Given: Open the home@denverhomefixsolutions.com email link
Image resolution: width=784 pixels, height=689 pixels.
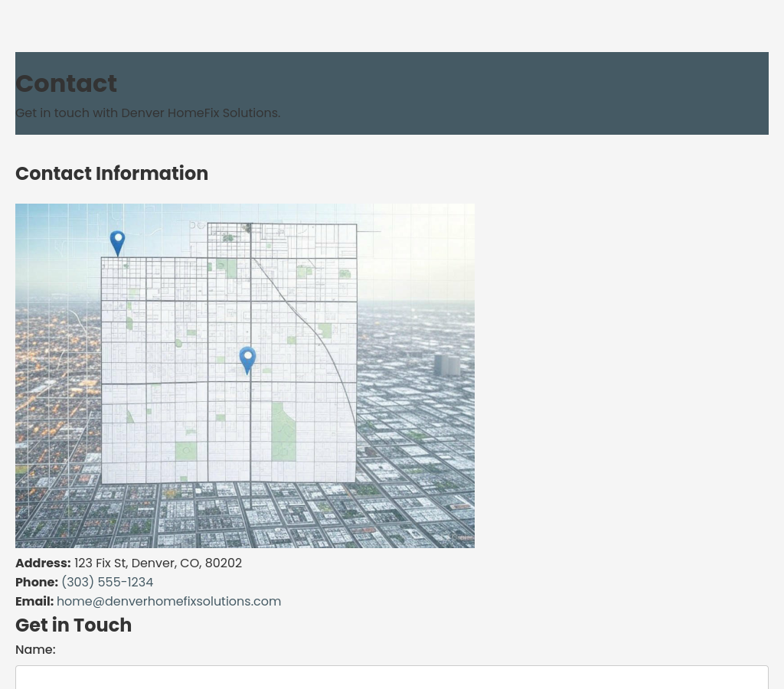Looking at the screenshot, I should coord(168,602).
